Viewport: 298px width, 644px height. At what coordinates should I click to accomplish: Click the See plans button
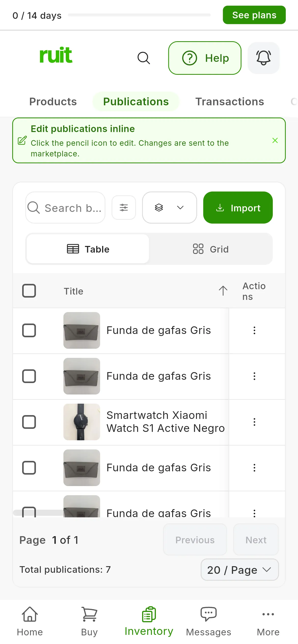pos(254,15)
